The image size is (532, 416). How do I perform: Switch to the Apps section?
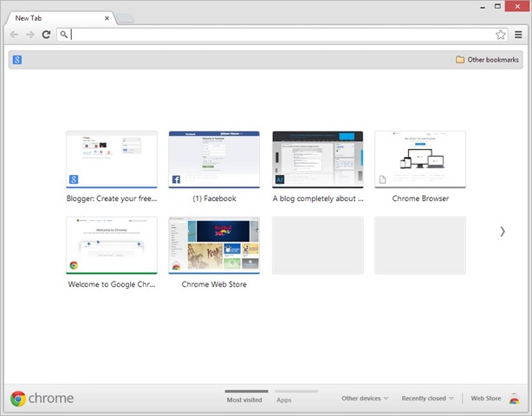(x=283, y=400)
